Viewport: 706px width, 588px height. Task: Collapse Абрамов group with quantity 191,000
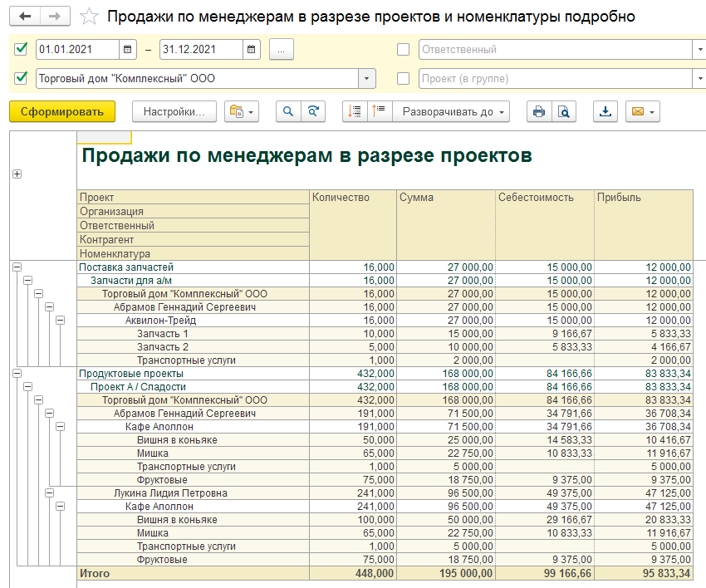click(x=50, y=414)
